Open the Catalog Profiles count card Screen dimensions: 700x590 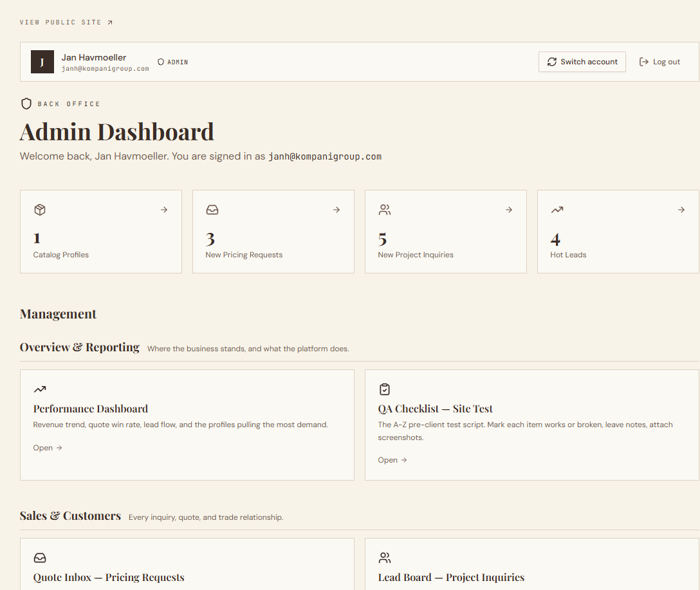pos(101,232)
